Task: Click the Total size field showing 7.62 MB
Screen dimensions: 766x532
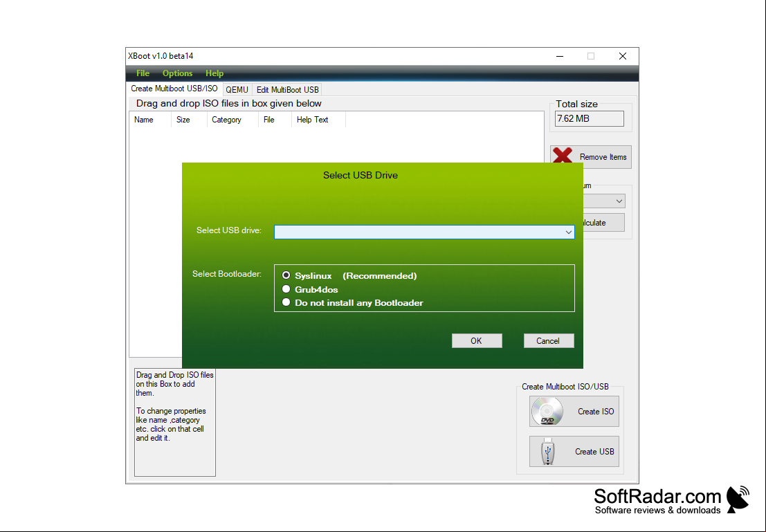Action: [589, 119]
